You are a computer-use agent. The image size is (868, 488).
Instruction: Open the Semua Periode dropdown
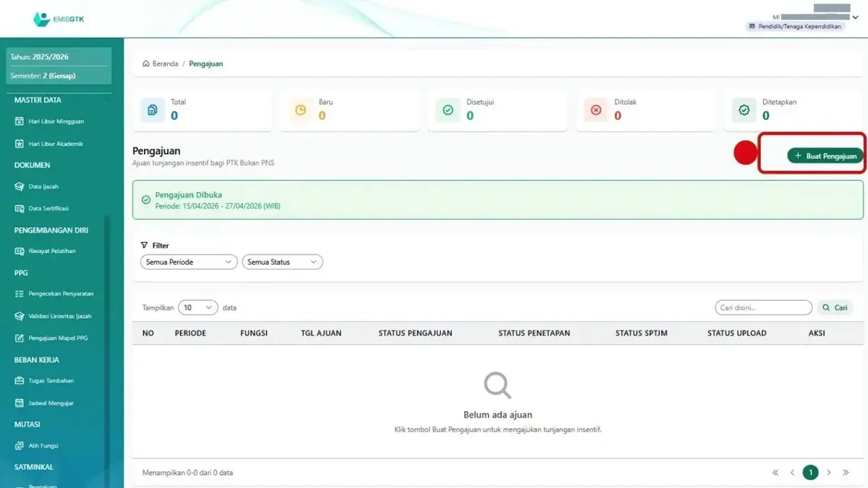coord(189,262)
